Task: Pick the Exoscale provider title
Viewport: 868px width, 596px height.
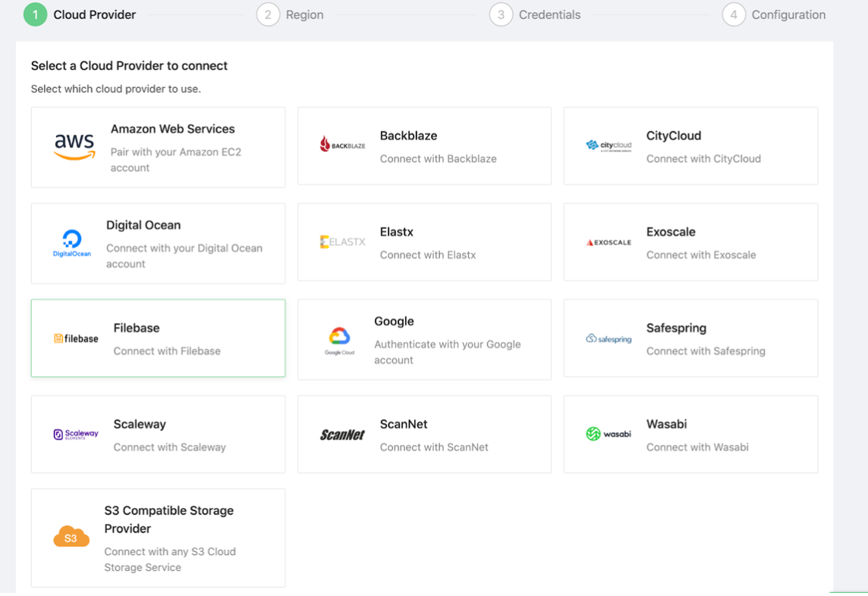Action: point(671,232)
